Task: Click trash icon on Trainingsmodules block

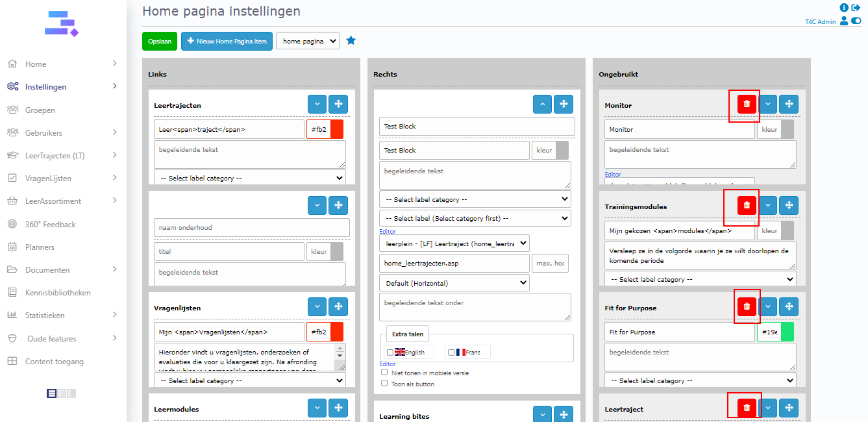Action: click(747, 206)
